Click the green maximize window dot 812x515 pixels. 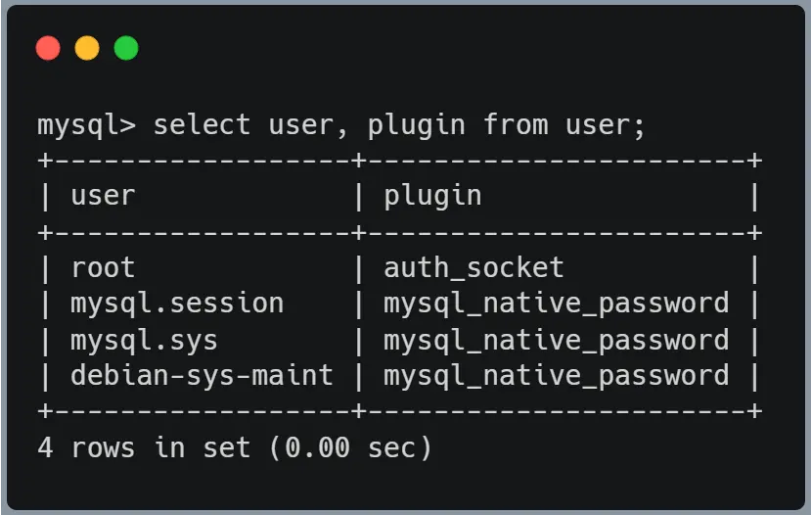coord(126,48)
